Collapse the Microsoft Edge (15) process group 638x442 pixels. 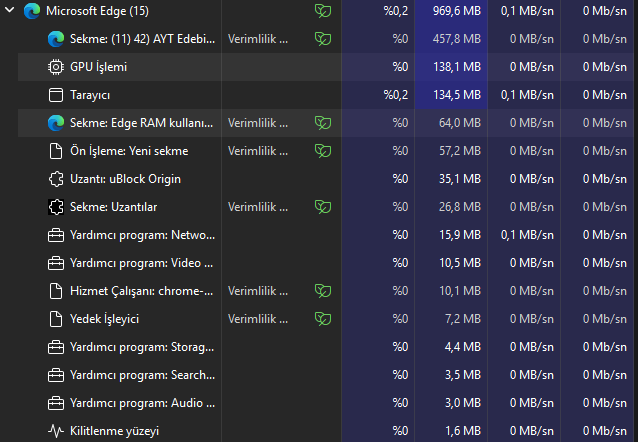tap(8, 11)
